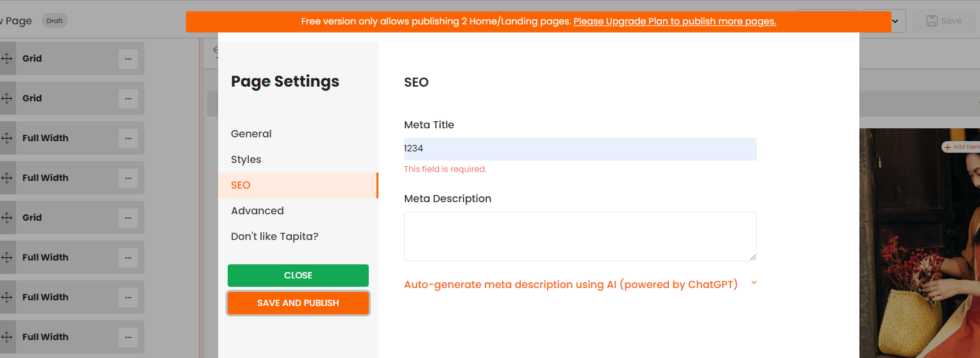Image resolution: width=980 pixels, height=358 pixels.
Task: Click the Add Element plus badge on the image
Action: (948, 147)
